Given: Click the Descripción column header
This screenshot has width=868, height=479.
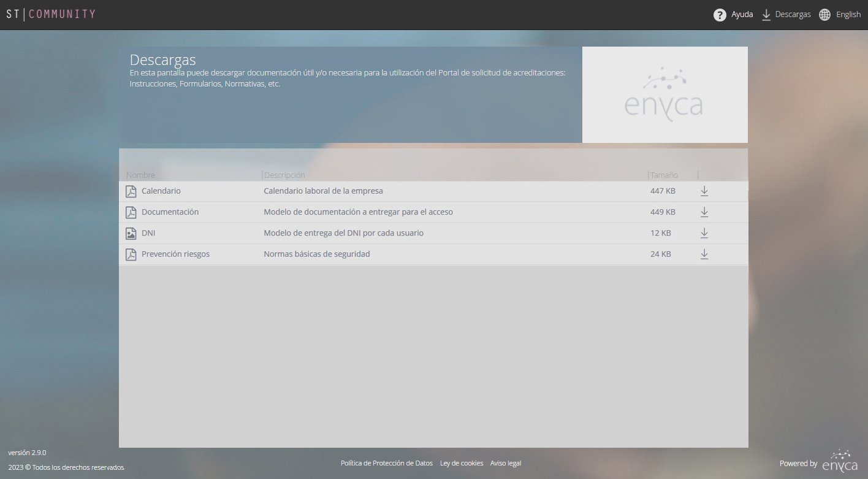Looking at the screenshot, I should click(x=284, y=175).
